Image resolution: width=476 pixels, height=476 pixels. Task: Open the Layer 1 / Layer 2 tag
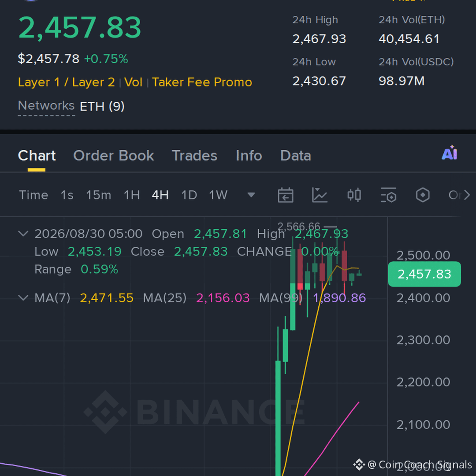click(x=67, y=82)
